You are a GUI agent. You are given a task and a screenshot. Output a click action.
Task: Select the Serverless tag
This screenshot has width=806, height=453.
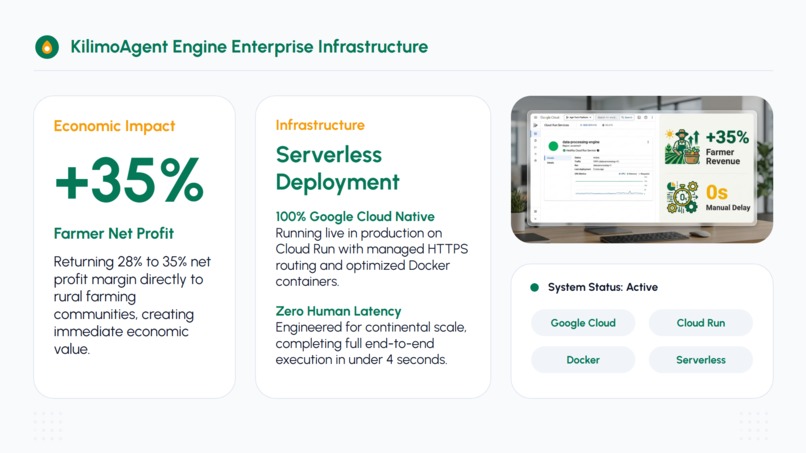pyautogui.click(x=701, y=360)
